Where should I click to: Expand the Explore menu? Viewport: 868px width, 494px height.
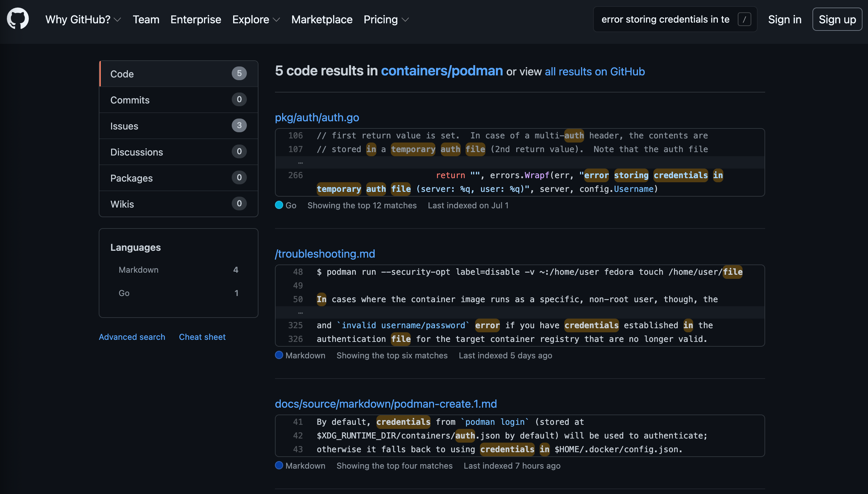point(256,20)
